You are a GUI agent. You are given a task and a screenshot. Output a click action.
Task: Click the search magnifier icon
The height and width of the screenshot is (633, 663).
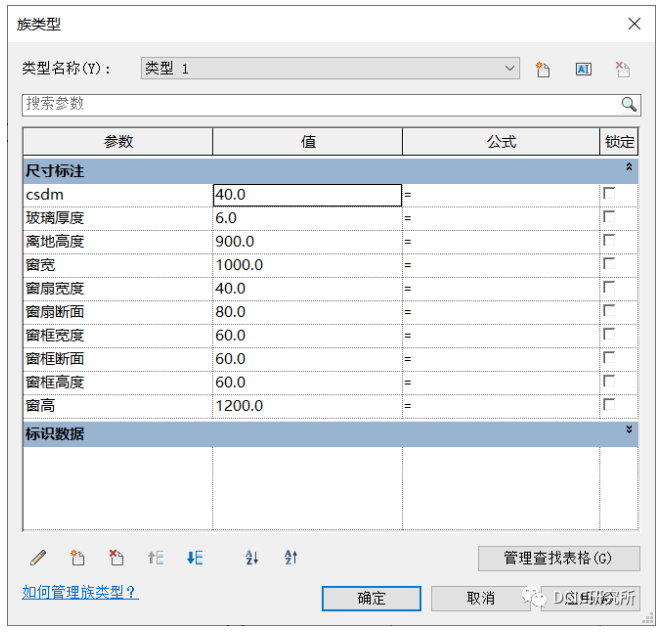(x=629, y=104)
